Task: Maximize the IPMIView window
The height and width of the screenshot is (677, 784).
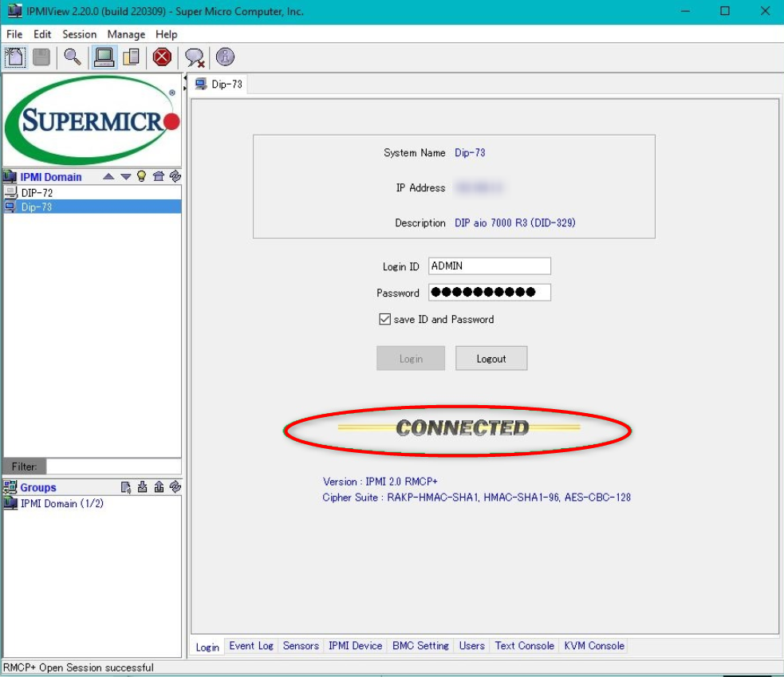Action: click(725, 11)
